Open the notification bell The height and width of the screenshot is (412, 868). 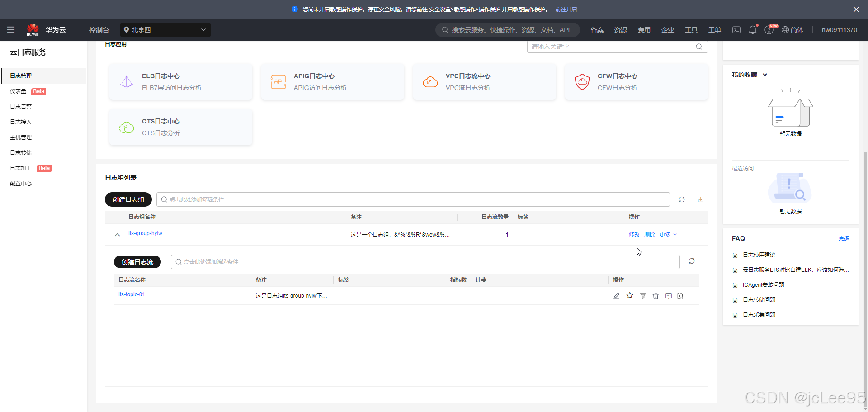pyautogui.click(x=753, y=30)
